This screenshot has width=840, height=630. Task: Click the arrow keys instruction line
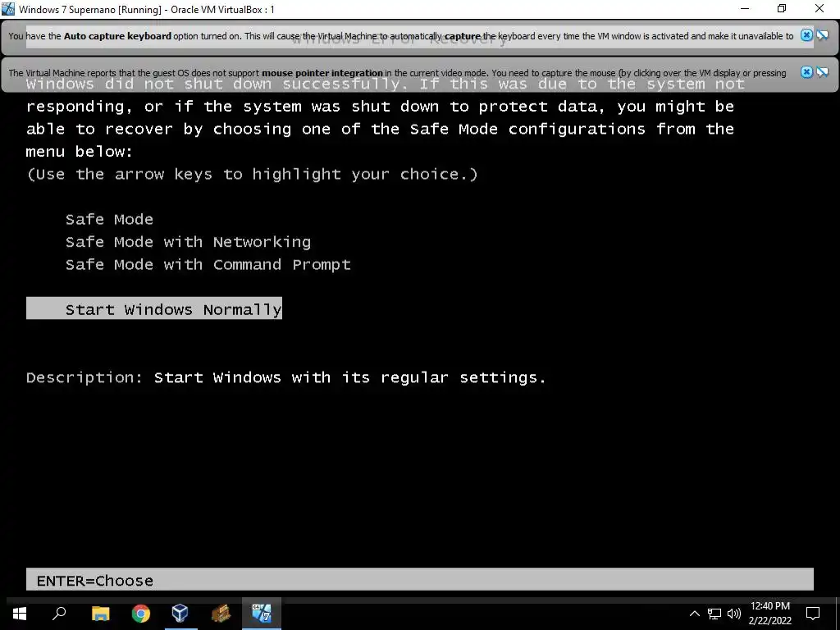click(253, 175)
